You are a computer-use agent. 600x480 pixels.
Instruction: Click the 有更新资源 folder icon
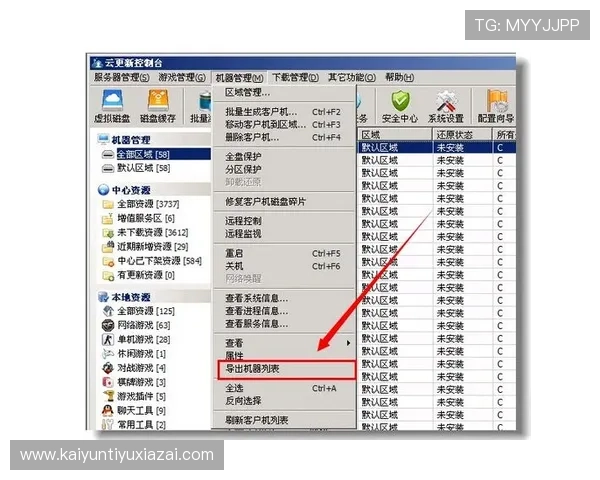[x=108, y=275]
